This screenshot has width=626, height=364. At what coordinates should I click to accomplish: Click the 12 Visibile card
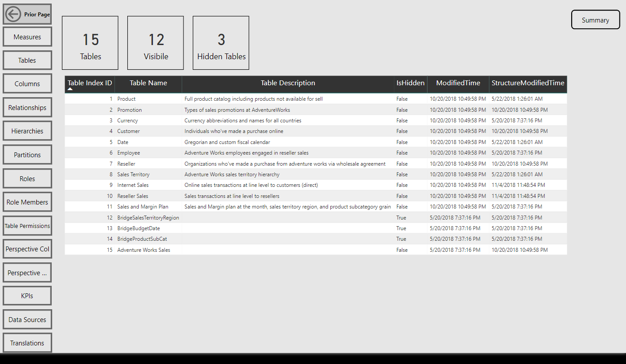(155, 42)
